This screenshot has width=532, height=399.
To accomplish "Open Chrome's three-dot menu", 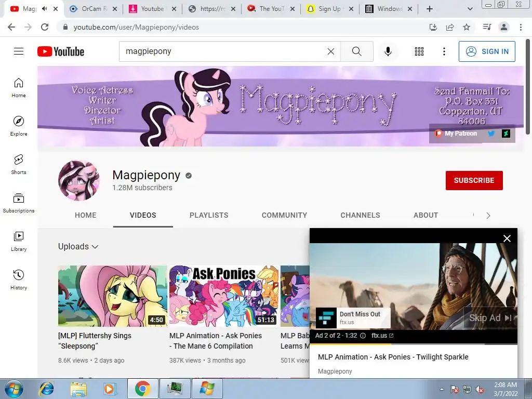I will tap(521, 27).
